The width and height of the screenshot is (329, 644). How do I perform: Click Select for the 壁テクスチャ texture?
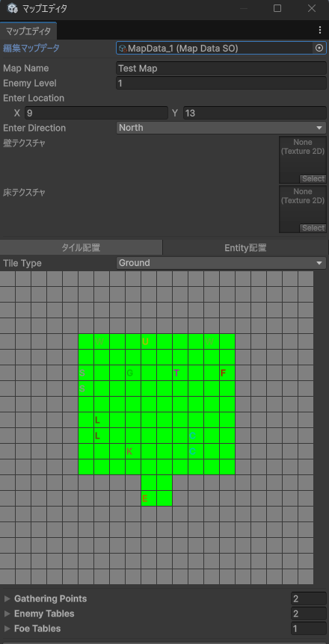(313, 179)
